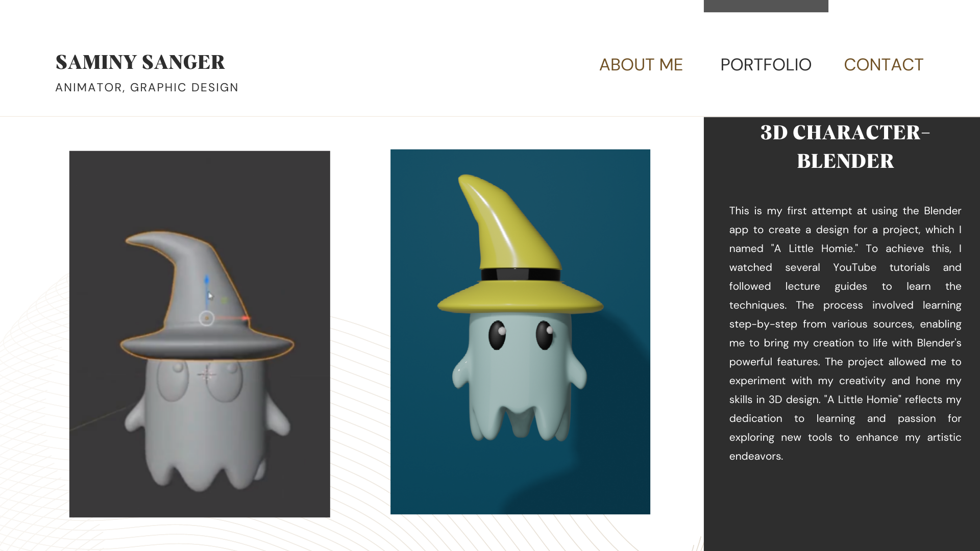Click the red X-axis gizmo handle
The image size is (980, 551).
[x=245, y=318]
